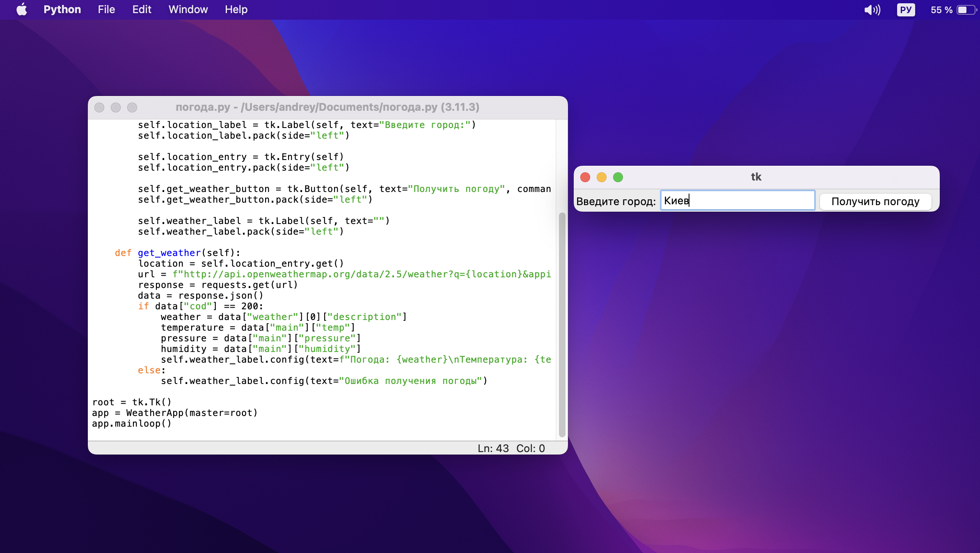Click the humidity = data["main"]["humidity"] line
This screenshot has height=553, width=980.
pyautogui.click(x=261, y=349)
